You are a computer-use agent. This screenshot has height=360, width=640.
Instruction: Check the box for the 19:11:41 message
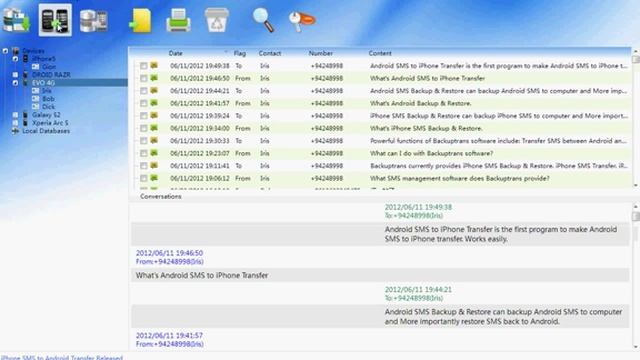144,166
